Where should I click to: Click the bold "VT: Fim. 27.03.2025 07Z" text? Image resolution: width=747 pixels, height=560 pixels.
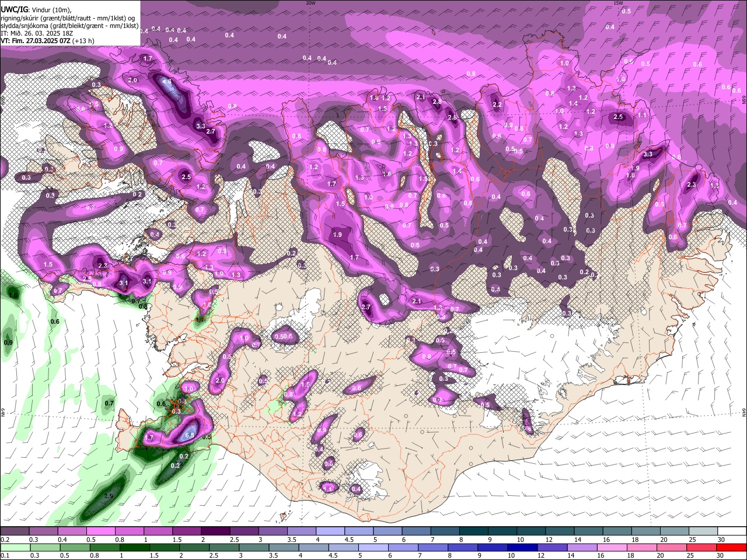tap(36, 41)
